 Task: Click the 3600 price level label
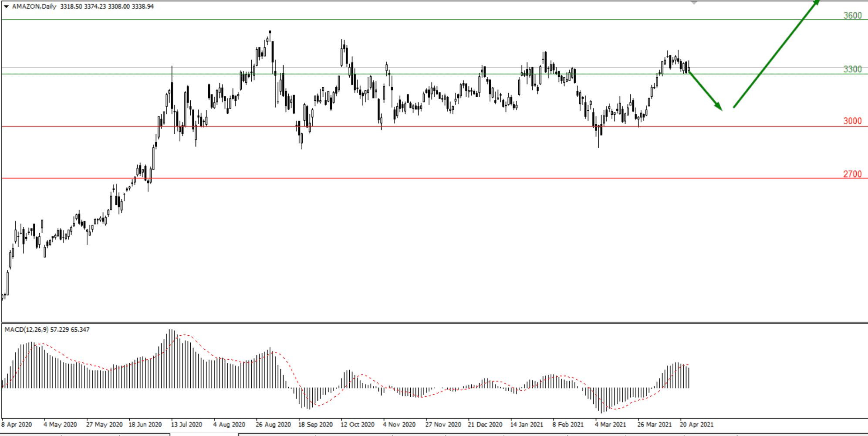click(852, 16)
